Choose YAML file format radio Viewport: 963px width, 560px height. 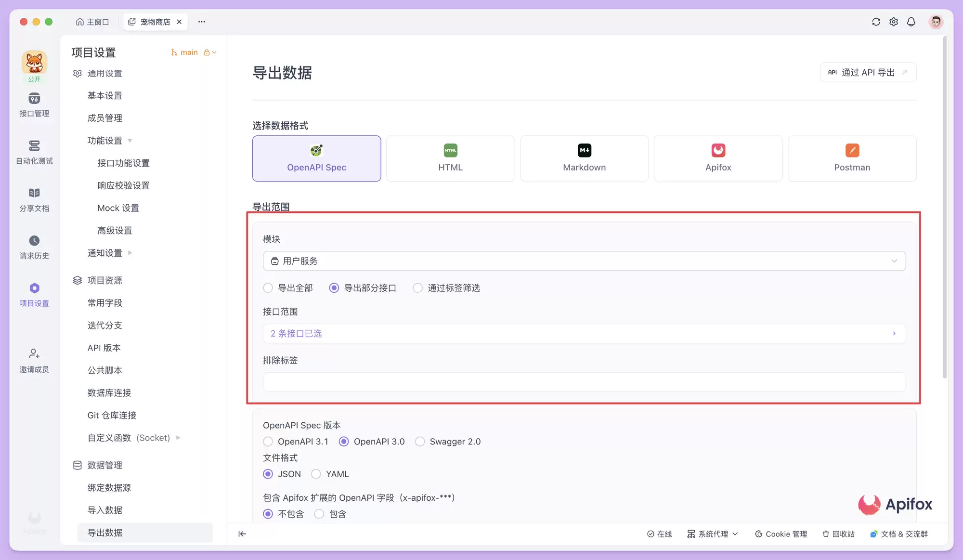(316, 474)
